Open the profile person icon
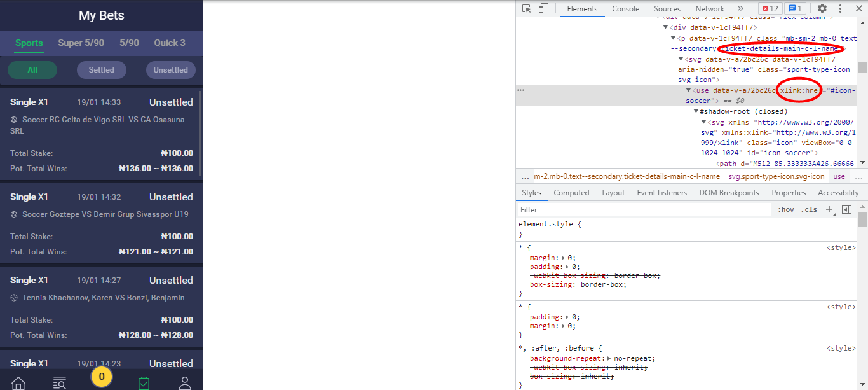Image resolution: width=868 pixels, height=390 pixels. (x=184, y=382)
